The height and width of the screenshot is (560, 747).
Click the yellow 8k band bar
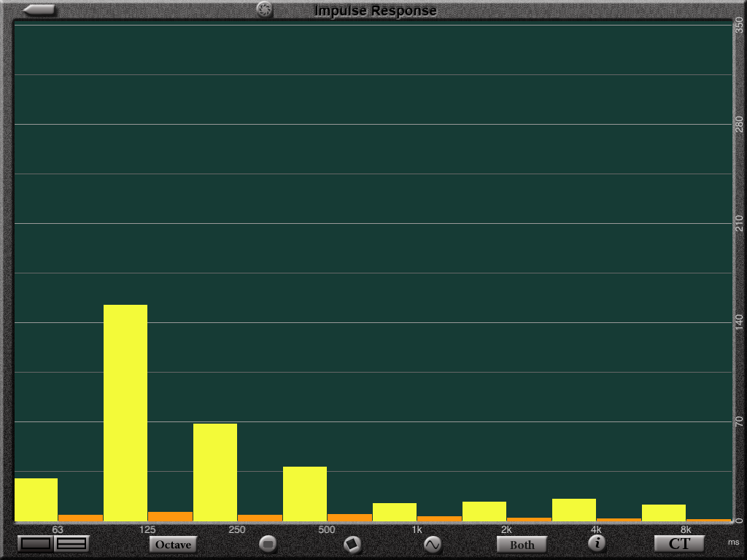pos(664,513)
